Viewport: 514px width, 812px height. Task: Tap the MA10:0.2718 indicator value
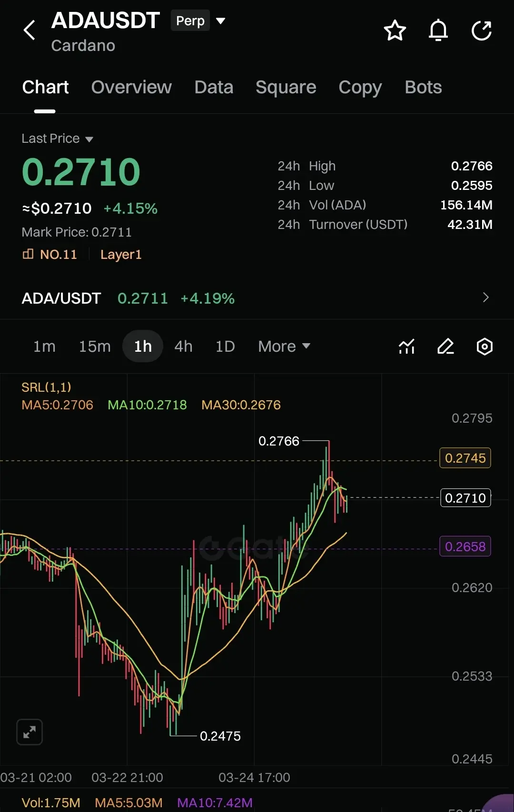(x=147, y=405)
